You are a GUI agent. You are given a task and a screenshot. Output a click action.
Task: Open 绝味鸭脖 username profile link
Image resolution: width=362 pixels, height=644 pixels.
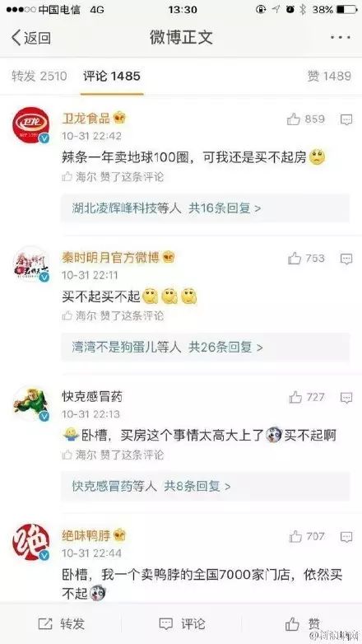click(86, 535)
